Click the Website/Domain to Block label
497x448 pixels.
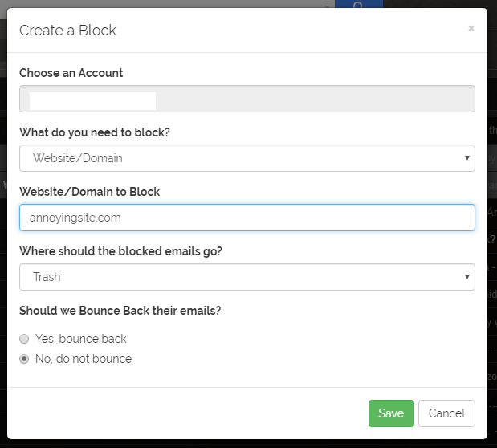(89, 192)
